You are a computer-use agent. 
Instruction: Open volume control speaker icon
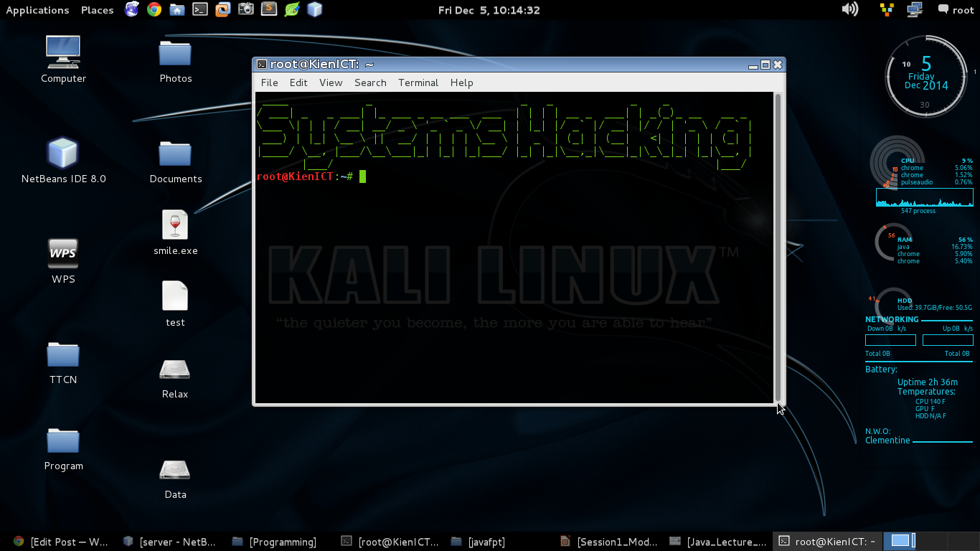point(850,9)
